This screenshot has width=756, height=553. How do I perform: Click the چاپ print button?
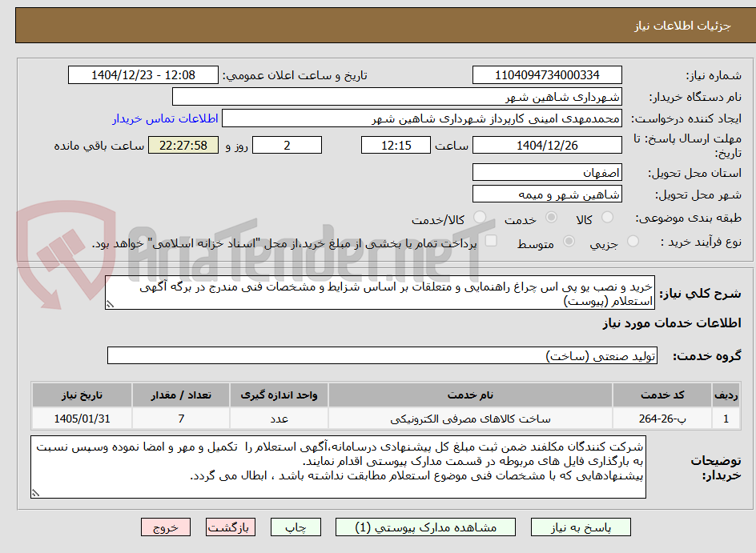[296, 527]
